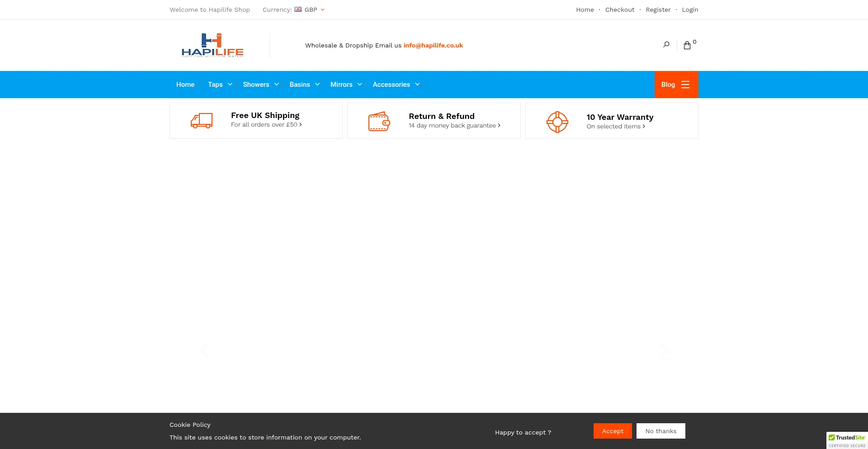
Task: Open the Register link
Action: pos(658,9)
